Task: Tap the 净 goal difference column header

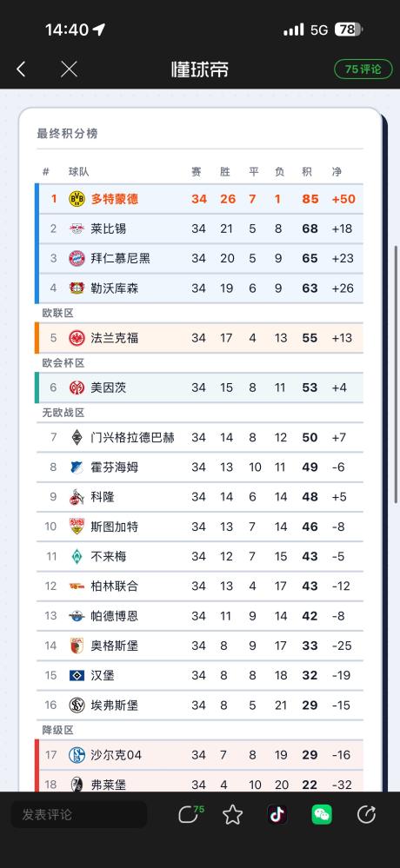Action: (337, 172)
